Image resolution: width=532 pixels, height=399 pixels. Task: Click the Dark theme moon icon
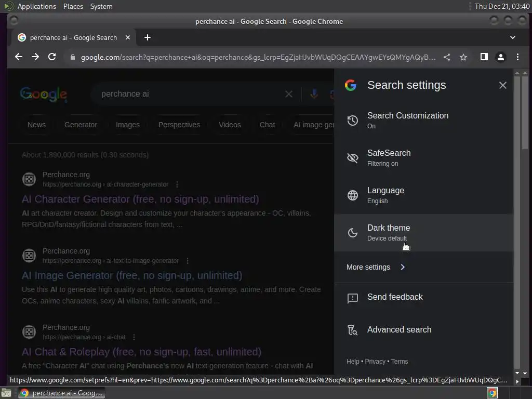[x=353, y=233]
